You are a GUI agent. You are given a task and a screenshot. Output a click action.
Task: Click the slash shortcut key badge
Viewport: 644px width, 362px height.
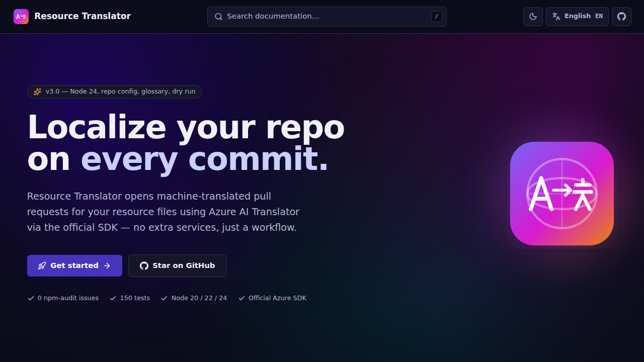436,17
